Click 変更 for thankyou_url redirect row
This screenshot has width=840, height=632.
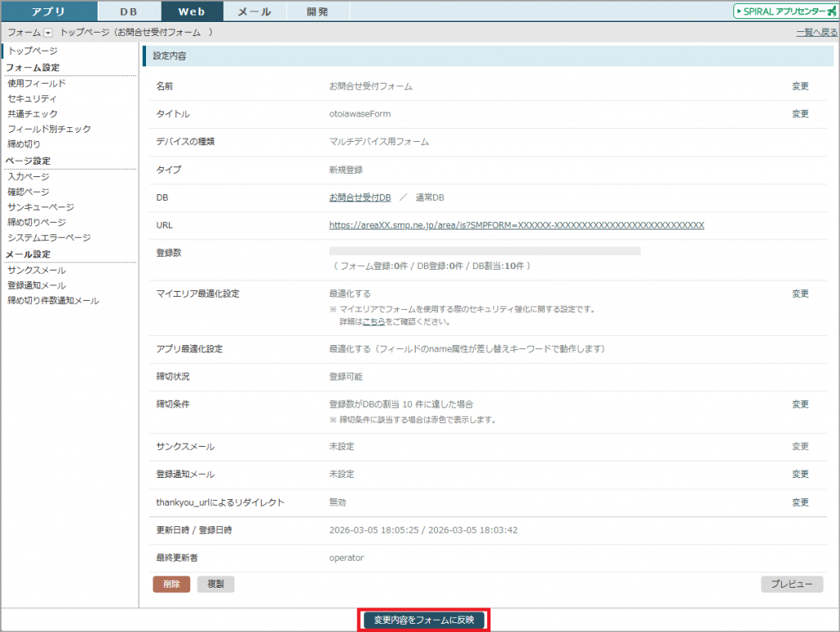click(x=800, y=502)
